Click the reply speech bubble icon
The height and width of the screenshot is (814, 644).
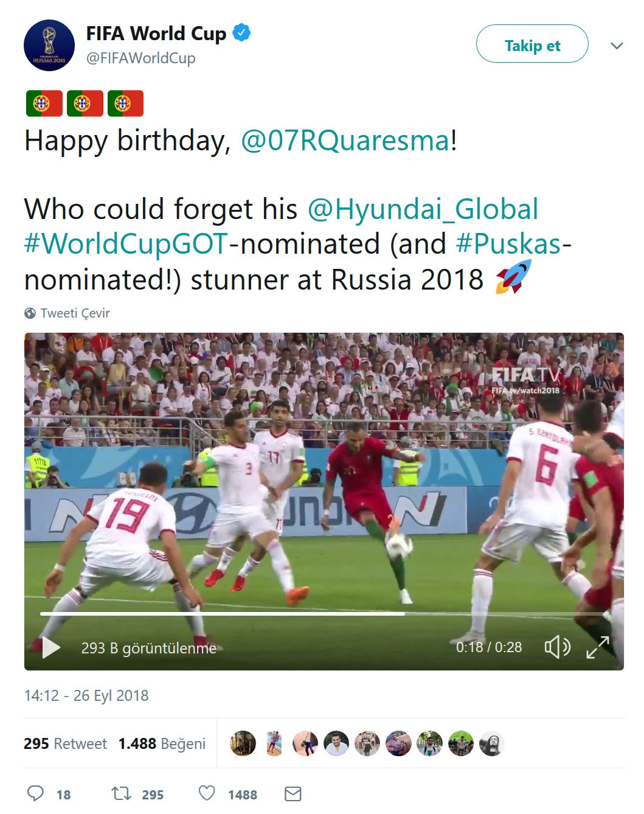click(36, 793)
